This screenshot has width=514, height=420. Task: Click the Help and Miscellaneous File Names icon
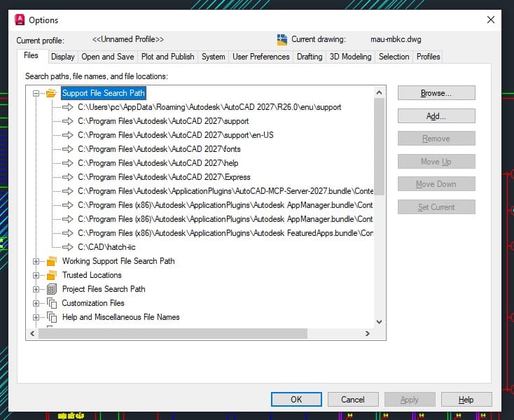[52, 317]
